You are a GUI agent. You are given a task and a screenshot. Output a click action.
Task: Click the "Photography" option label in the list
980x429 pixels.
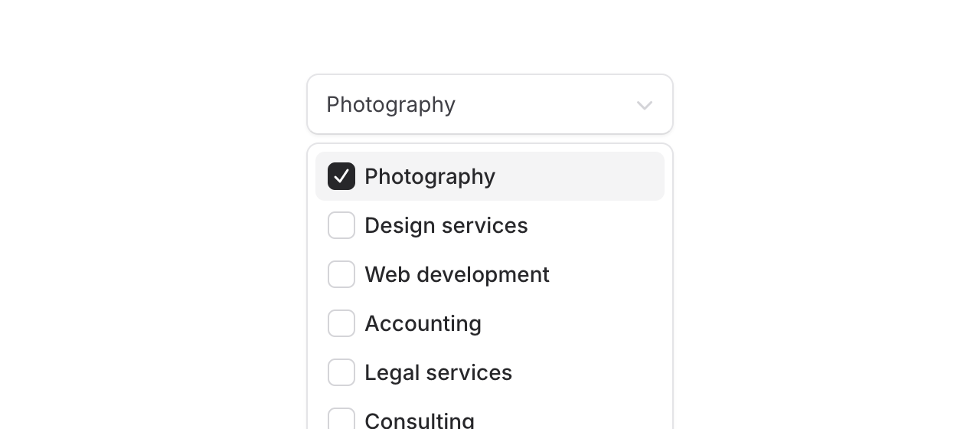tap(430, 176)
